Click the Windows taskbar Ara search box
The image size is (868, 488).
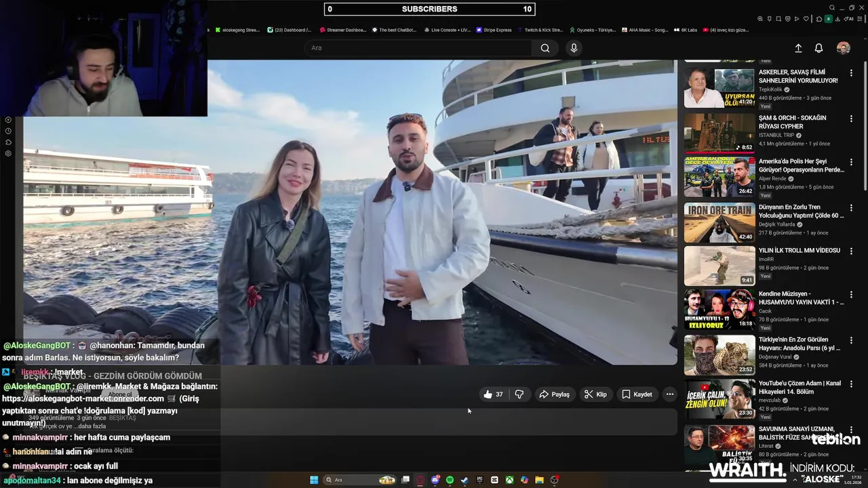tap(359, 480)
